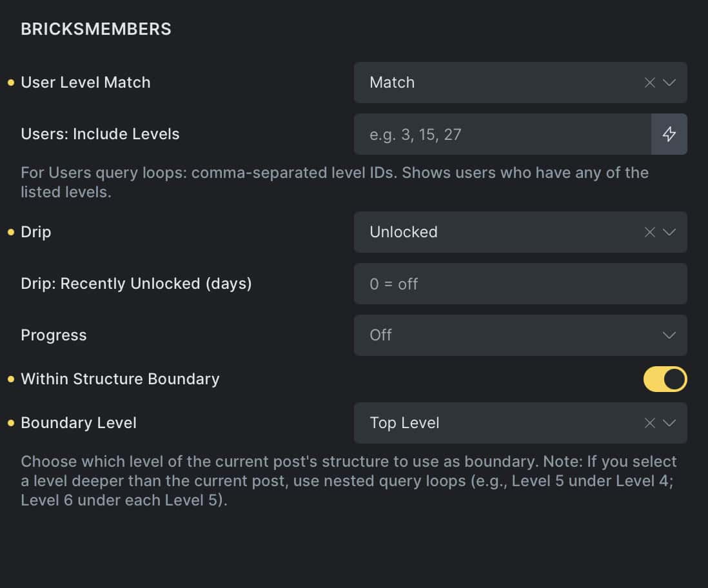Clear the User Level Match selection
Screen dimensions: 708x588
[650, 83]
